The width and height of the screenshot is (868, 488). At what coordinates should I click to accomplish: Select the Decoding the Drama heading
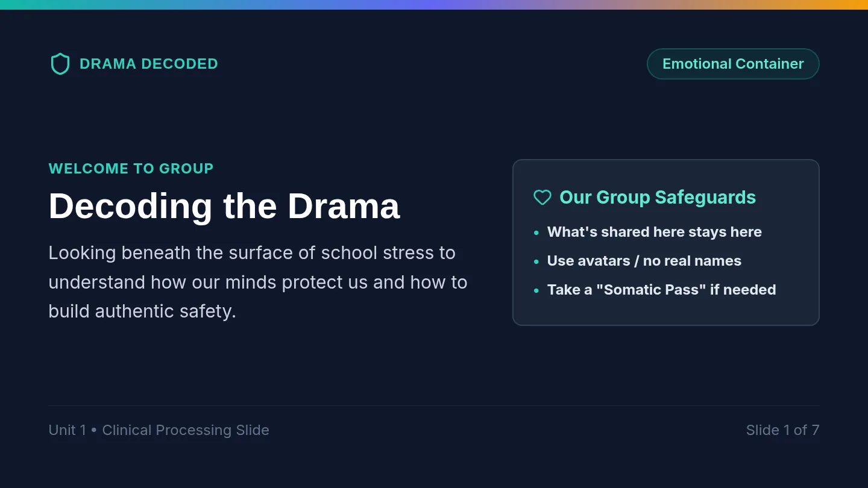(224, 205)
